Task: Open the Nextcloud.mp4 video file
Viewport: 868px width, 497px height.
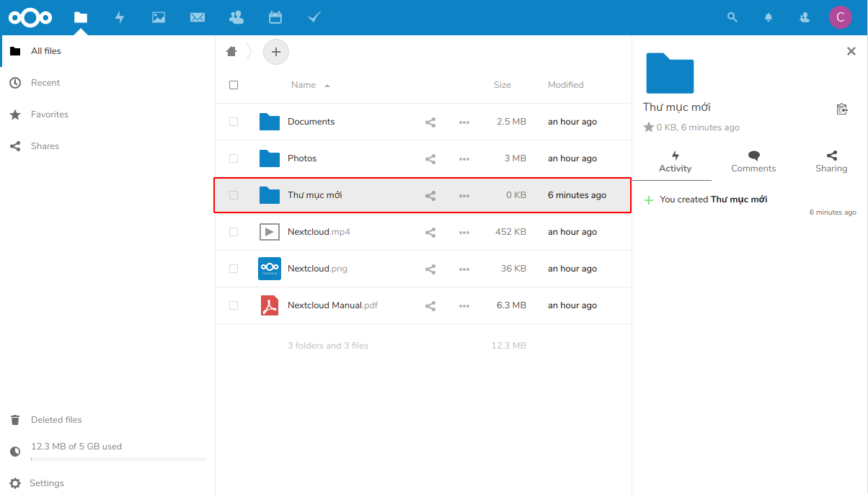Action: (319, 232)
